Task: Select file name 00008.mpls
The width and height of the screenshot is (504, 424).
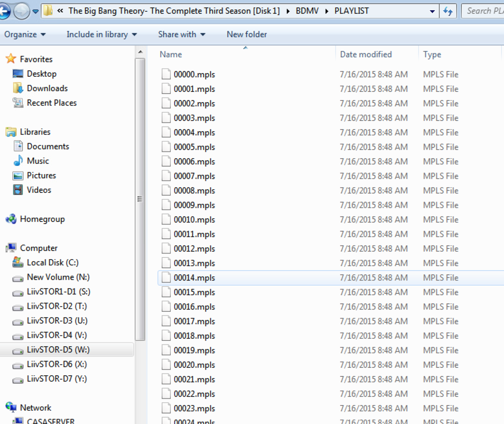Action: 194,190
